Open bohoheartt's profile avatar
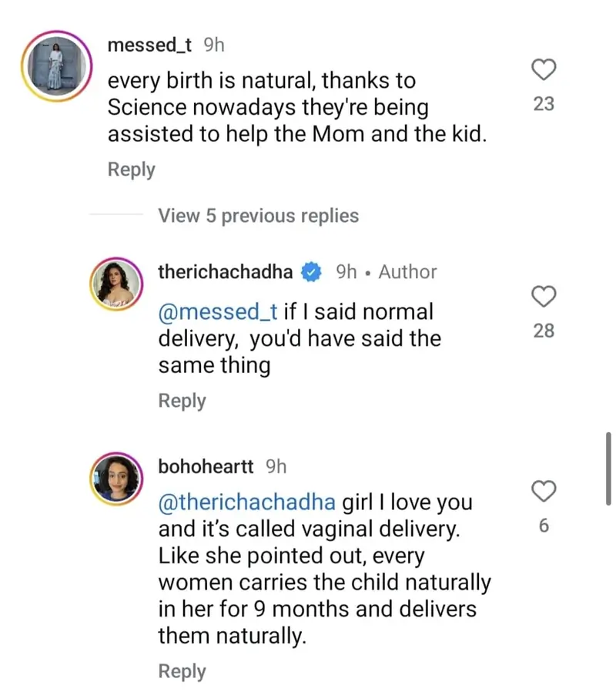 pos(117,479)
